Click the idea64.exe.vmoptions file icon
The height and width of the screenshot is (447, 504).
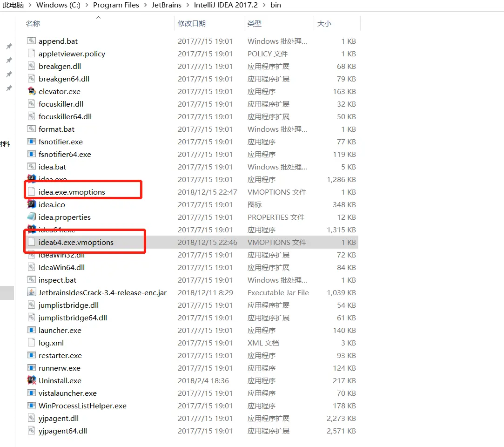point(32,242)
